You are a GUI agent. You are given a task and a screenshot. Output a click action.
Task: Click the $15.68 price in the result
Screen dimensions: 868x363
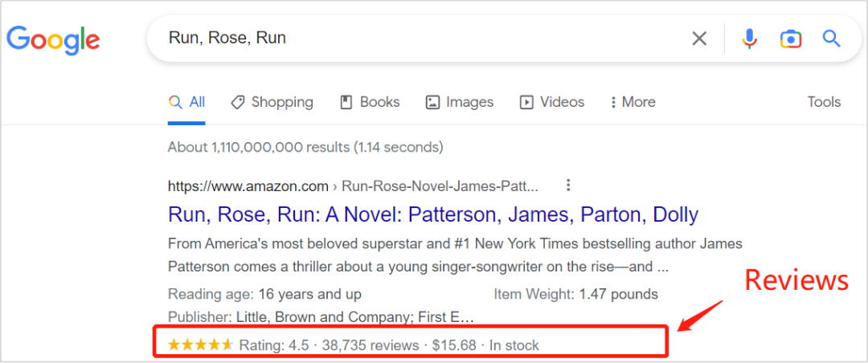pos(454,345)
